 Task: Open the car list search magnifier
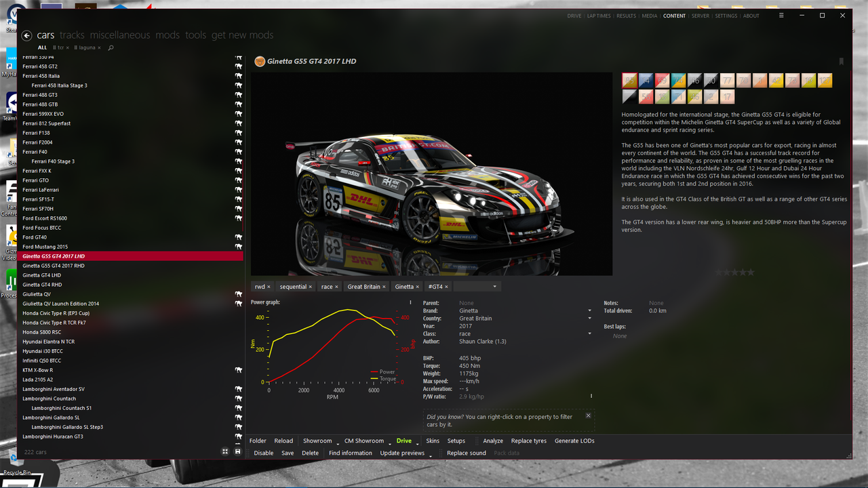coord(111,48)
